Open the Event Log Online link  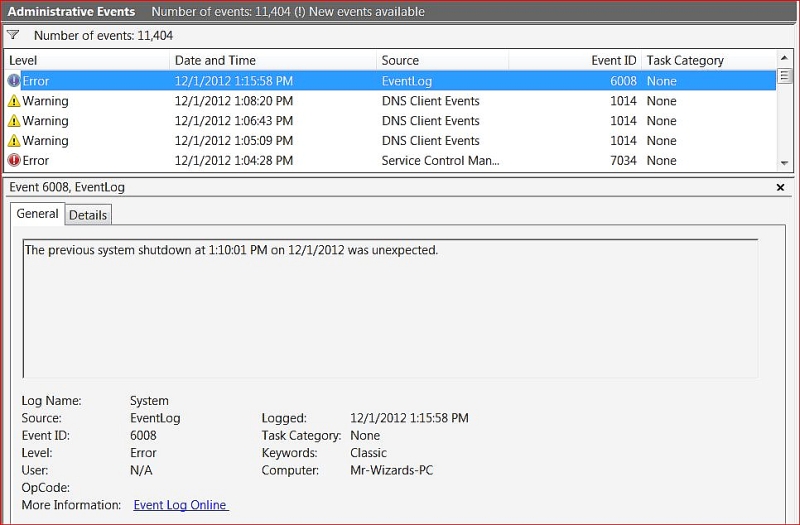pos(180,505)
